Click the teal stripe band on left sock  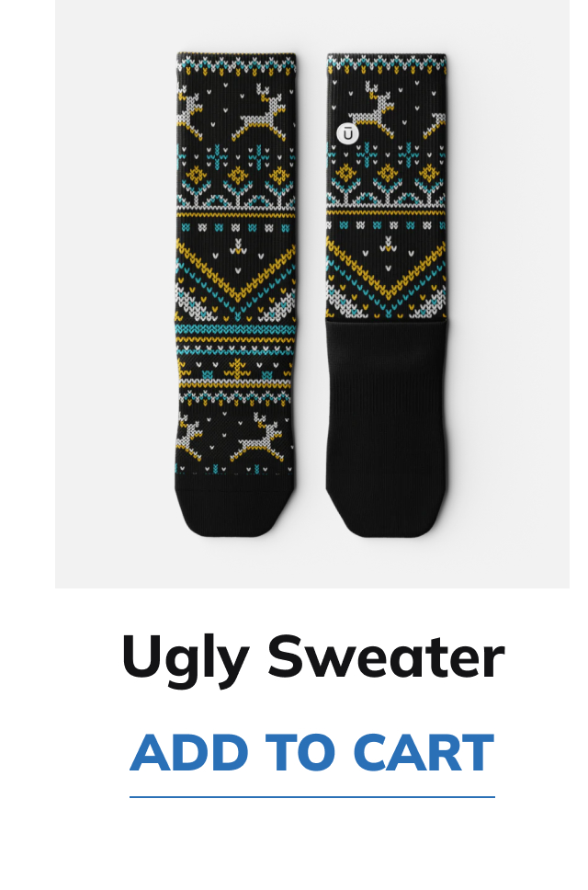coord(236,329)
